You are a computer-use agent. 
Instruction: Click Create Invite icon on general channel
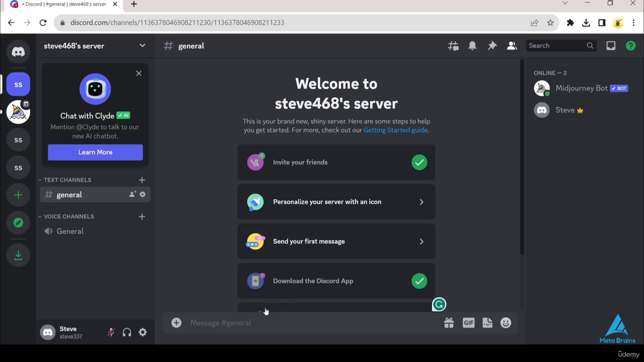point(132,195)
